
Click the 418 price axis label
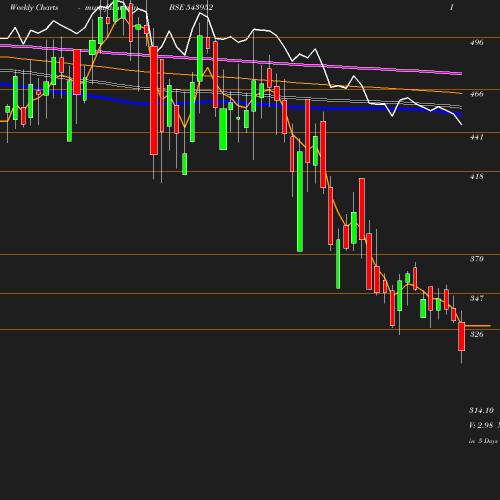click(476, 176)
